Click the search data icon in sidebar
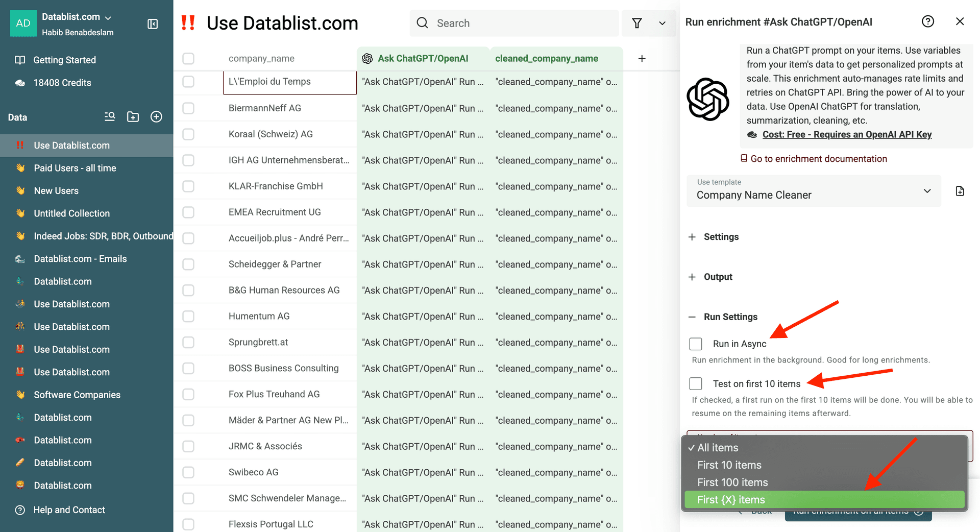Screen dimensions: 980x532 tap(110, 117)
